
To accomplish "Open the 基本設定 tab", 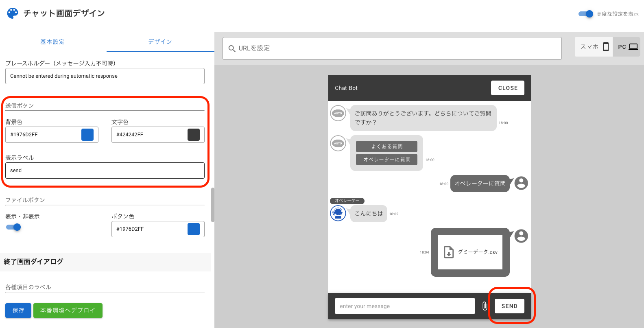I will tap(52, 42).
